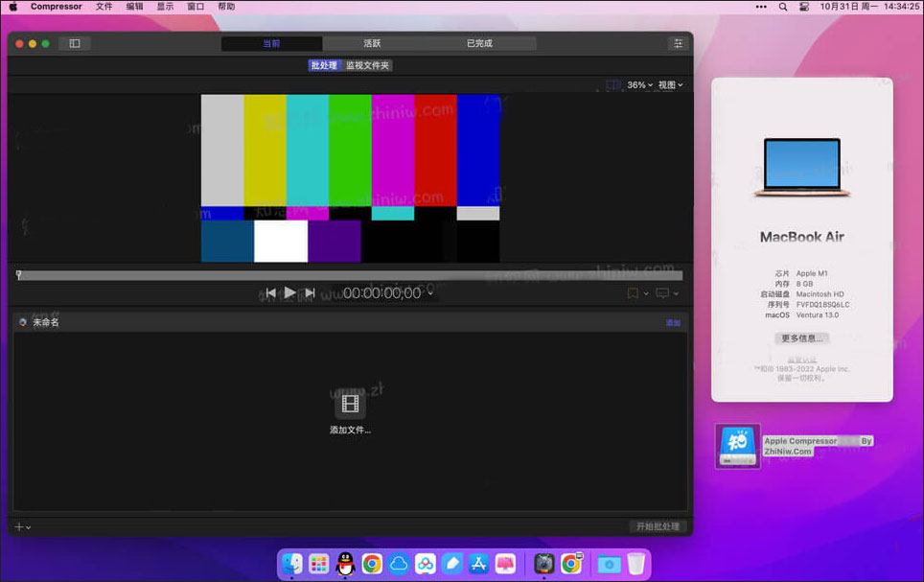Toggle the comparison split-view icon

tap(613, 85)
